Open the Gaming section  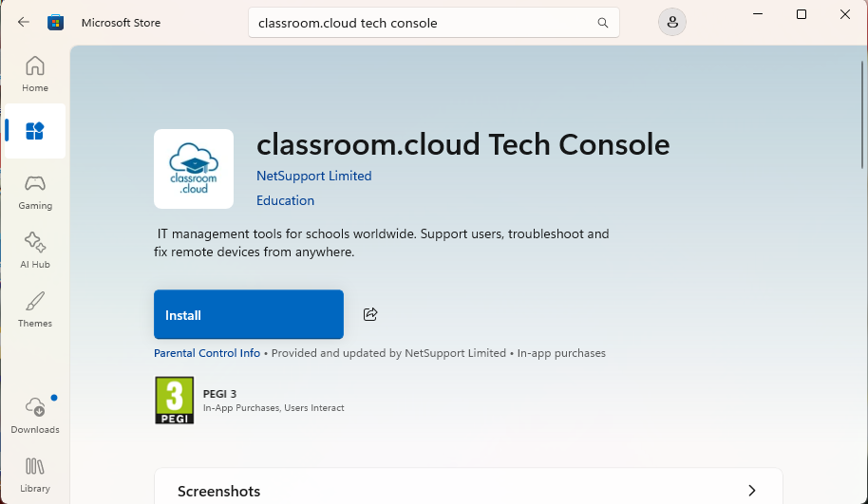tap(35, 193)
